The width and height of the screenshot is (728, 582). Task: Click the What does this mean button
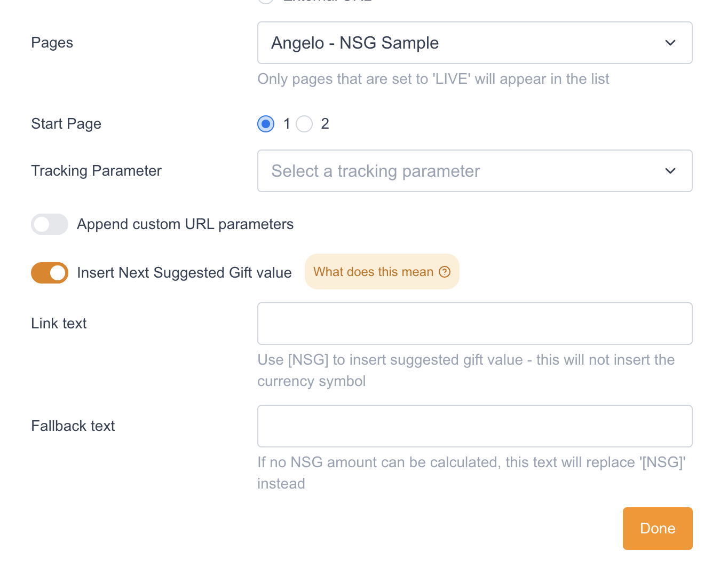point(381,272)
